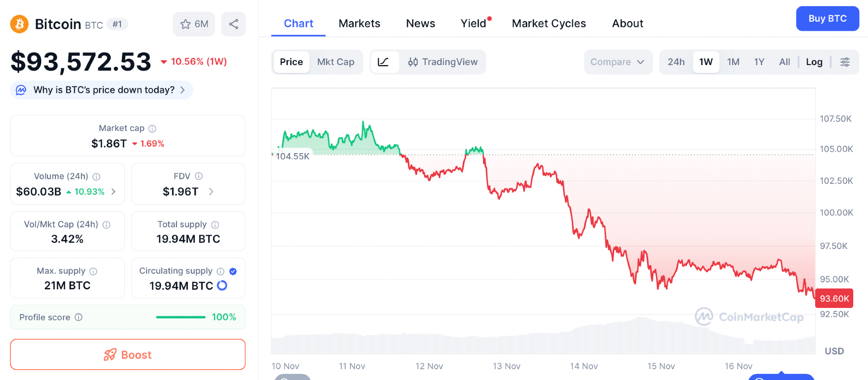The width and height of the screenshot is (868, 380).
Task: Click circulating supply verified badge
Action: pyautogui.click(x=233, y=271)
